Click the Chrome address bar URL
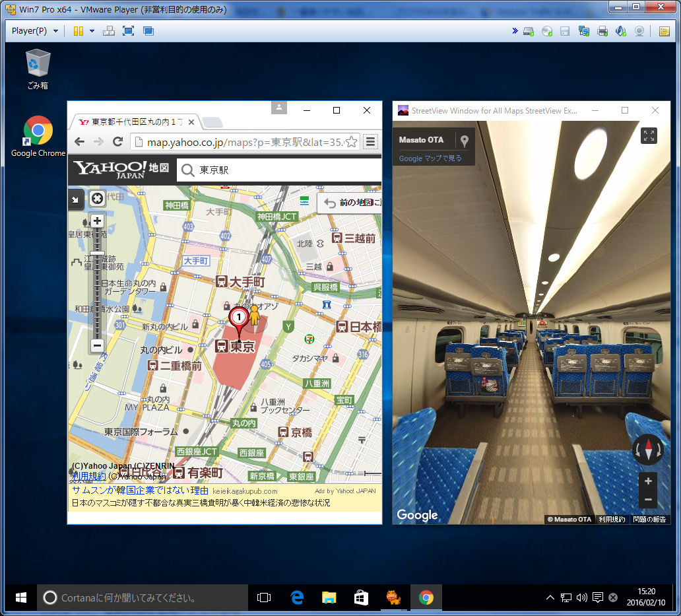681x616 pixels. pos(245,142)
